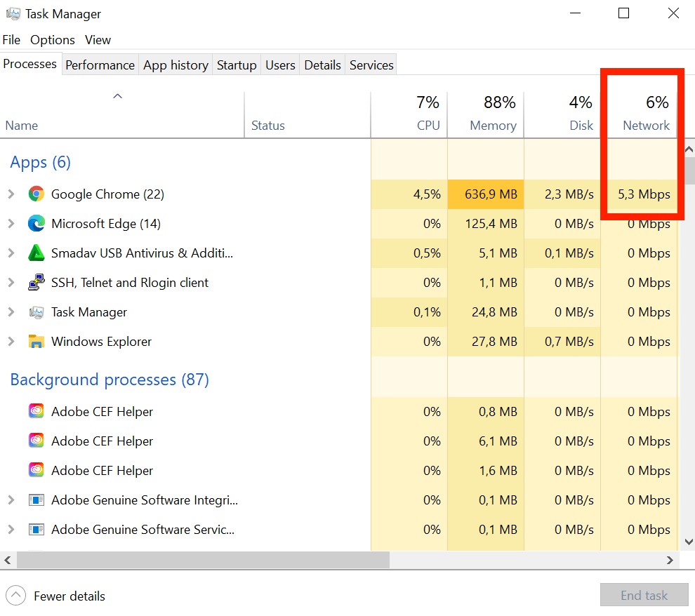Click the Adobe Genuine Software Servic... icon
This screenshot has height=616, width=695.
click(x=37, y=530)
